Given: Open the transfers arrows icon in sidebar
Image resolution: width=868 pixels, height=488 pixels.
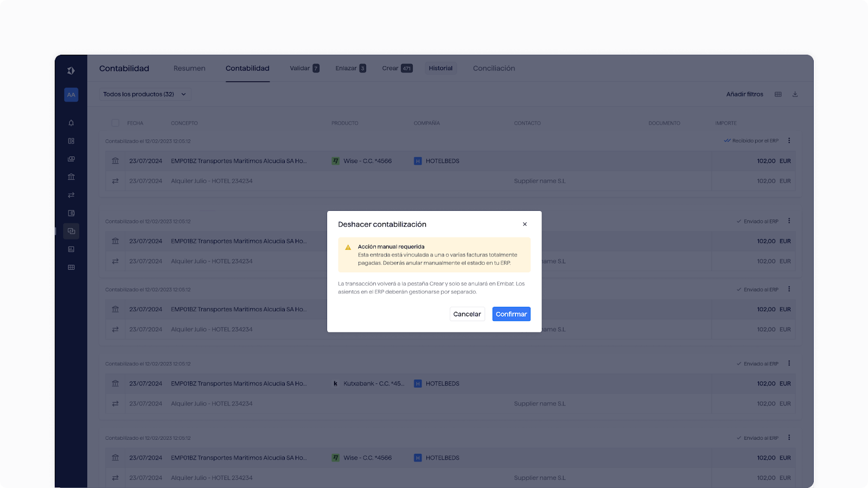Looking at the screenshot, I should pos(71,195).
